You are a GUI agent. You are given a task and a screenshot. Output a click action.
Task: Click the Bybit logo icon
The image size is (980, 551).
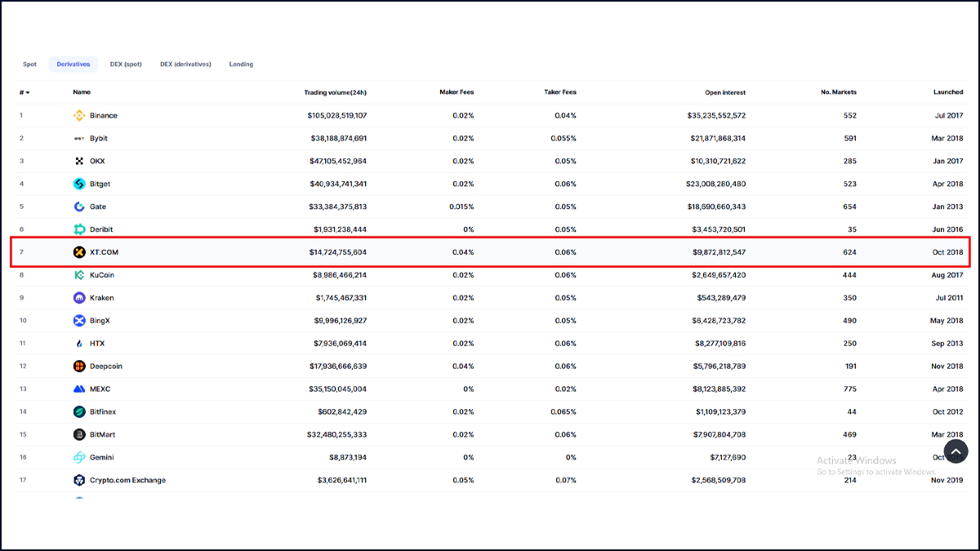[79, 139]
